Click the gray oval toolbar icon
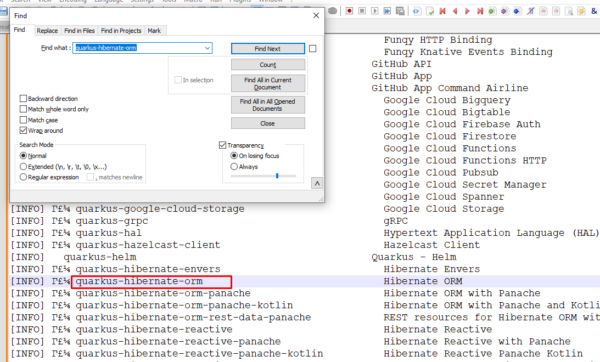Image resolution: width=600 pixels, height=362 pixels. click(x=333, y=11)
